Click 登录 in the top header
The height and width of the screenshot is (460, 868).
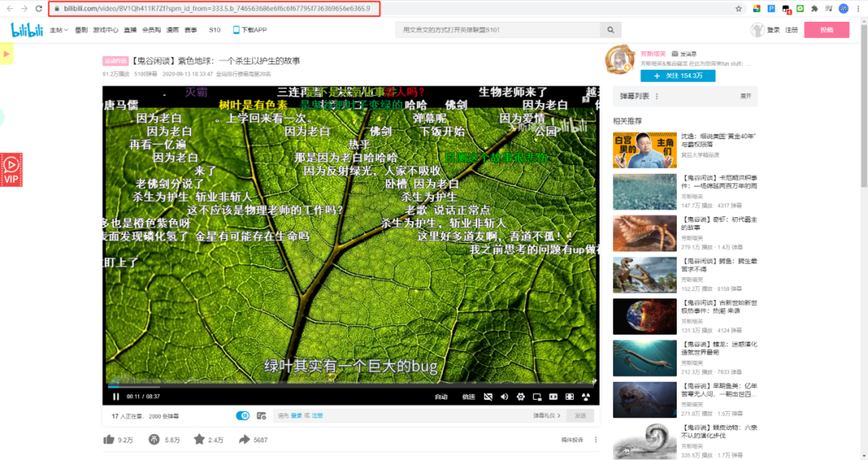pos(773,30)
